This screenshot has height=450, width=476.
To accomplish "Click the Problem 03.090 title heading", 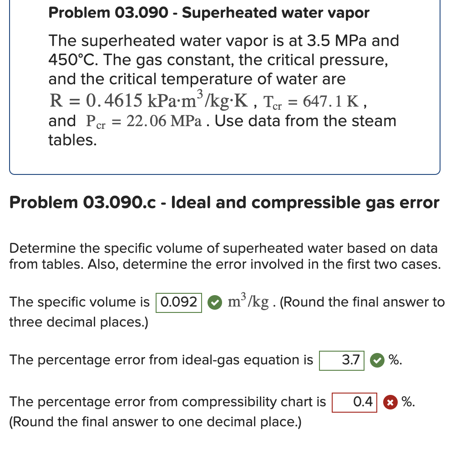I will point(209,13).
